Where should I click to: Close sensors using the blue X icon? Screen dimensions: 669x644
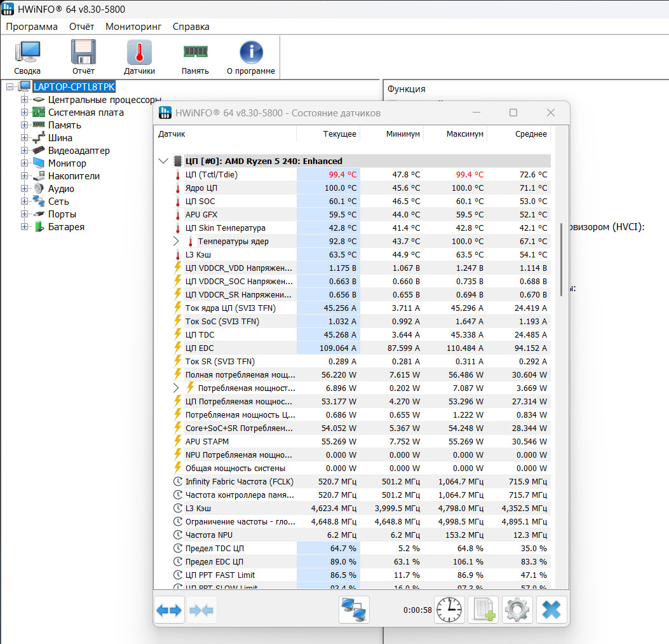tap(551, 610)
